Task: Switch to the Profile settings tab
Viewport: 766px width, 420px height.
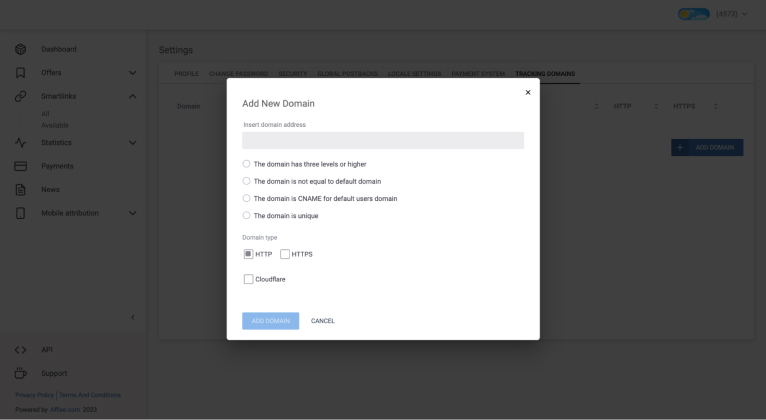Action: [x=186, y=74]
